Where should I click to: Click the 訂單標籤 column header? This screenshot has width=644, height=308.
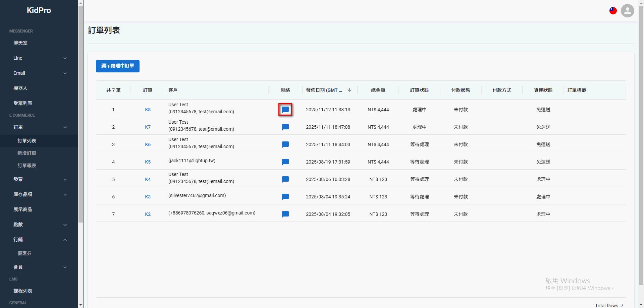click(x=577, y=90)
